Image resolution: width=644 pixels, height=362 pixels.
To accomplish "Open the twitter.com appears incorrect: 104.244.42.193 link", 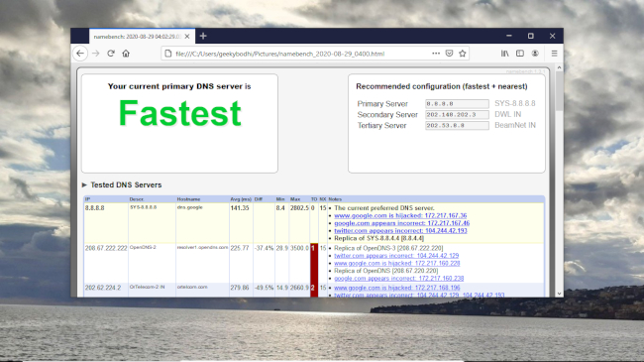I will (x=400, y=231).
